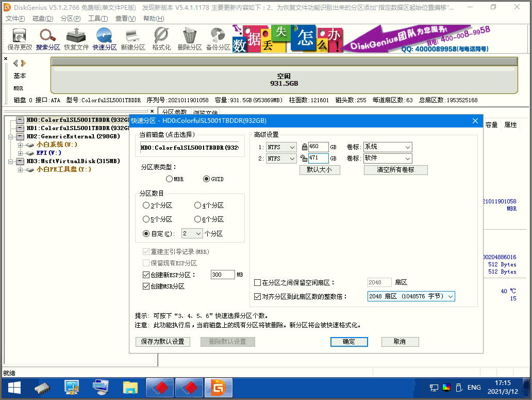Click the 快速分区 (Quick Partition) toolbar icon
Screen dimensions: 532x400
click(105, 39)
